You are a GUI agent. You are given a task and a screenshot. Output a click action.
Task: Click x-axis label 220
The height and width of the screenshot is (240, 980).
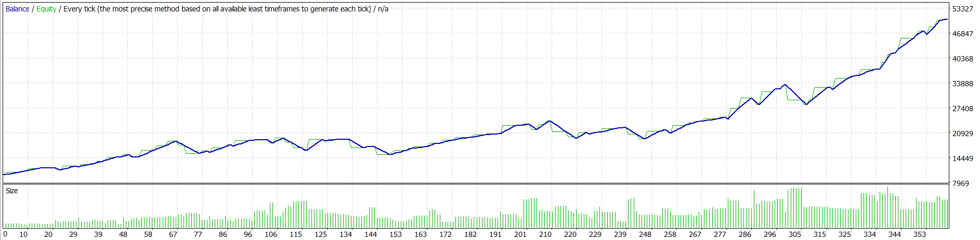570,234
